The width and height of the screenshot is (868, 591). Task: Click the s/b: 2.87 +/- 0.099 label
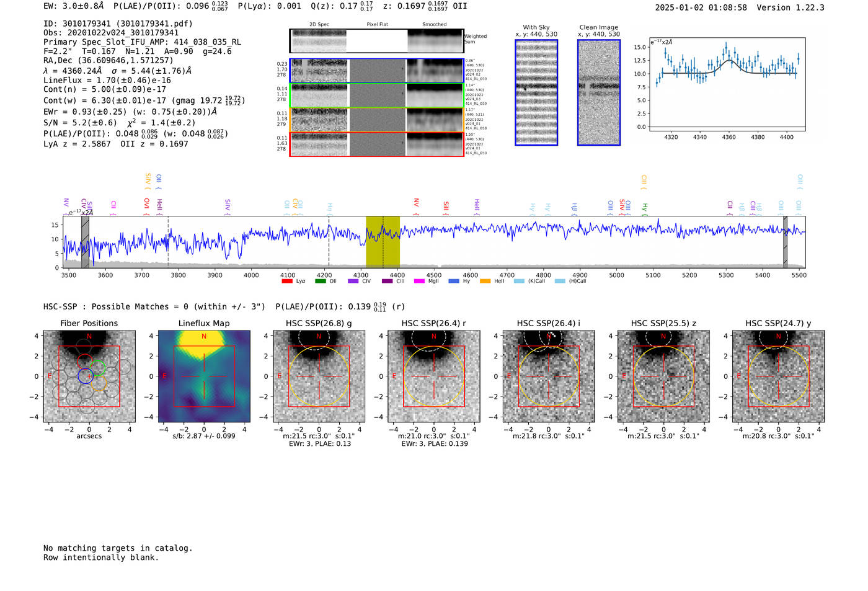(x=204, y=436)
